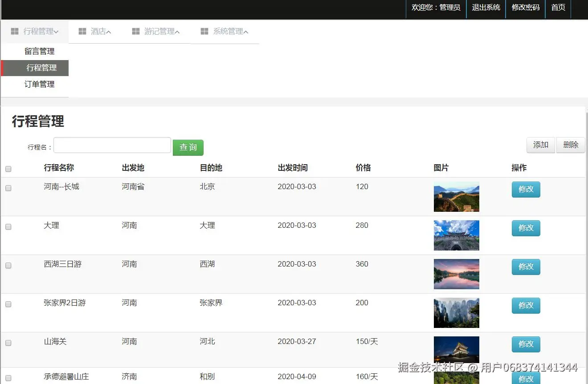Click the 山海关 itinerary name

coord(55,342)
